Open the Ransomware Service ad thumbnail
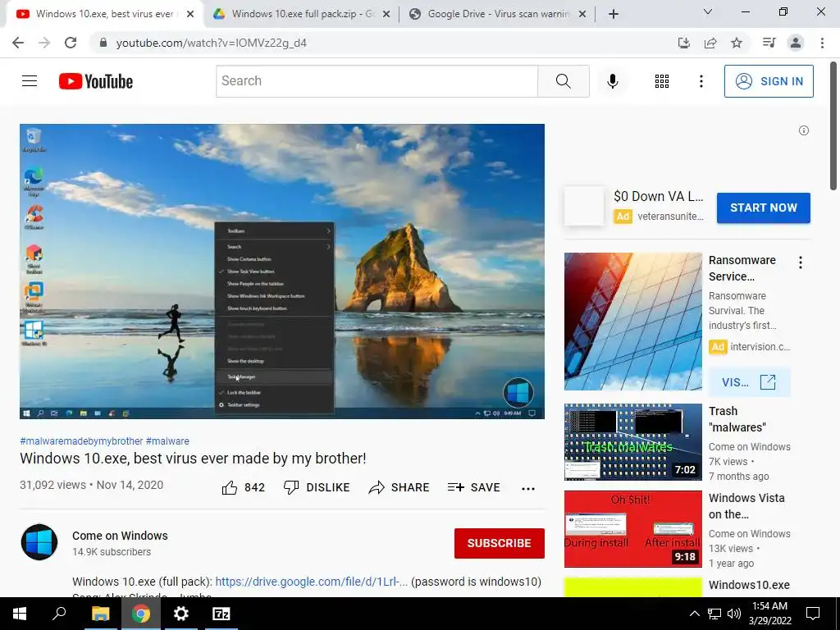 (x=632, y=322)
